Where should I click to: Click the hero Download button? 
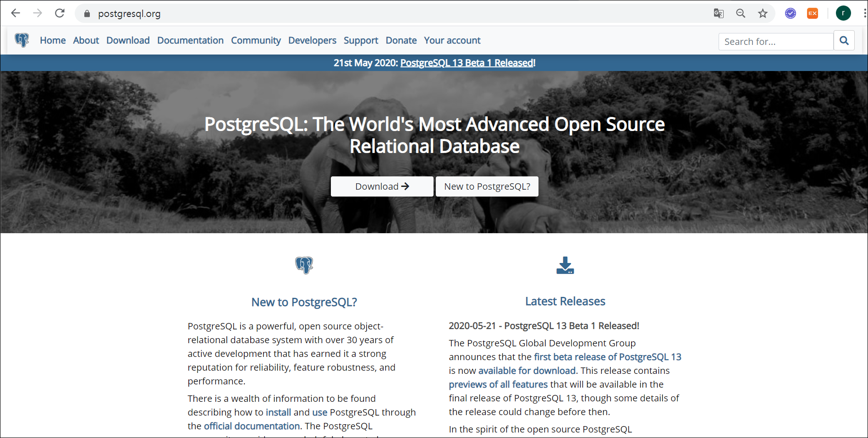pyautogui.click(x=382, y=186)
